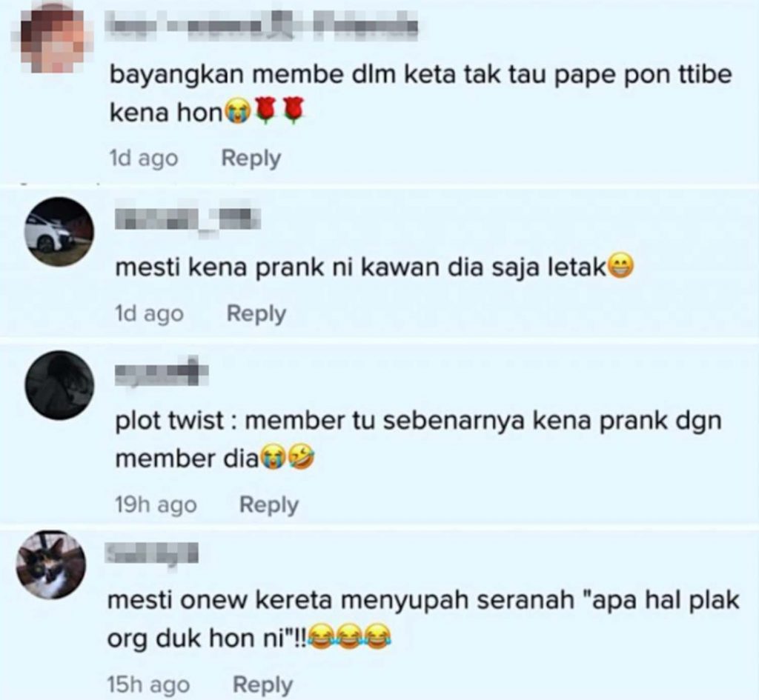Reply to the 'mesti kena prank' comment
The image size is (759, 700).
256,314
